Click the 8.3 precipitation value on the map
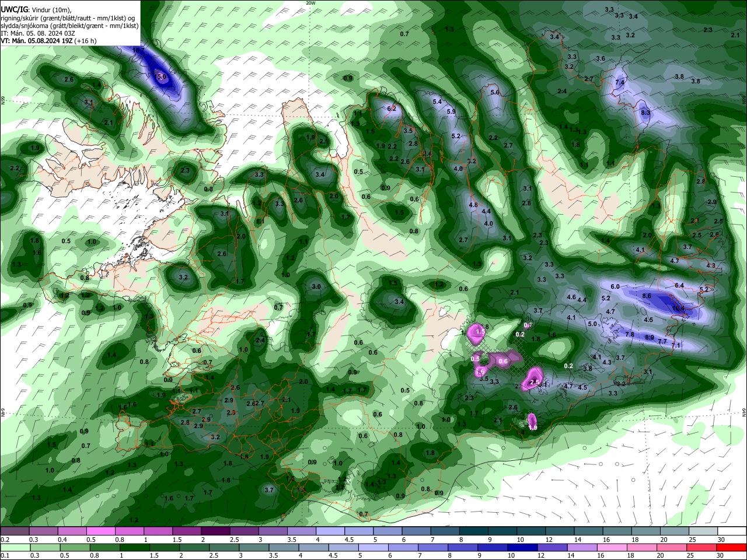 645,112
